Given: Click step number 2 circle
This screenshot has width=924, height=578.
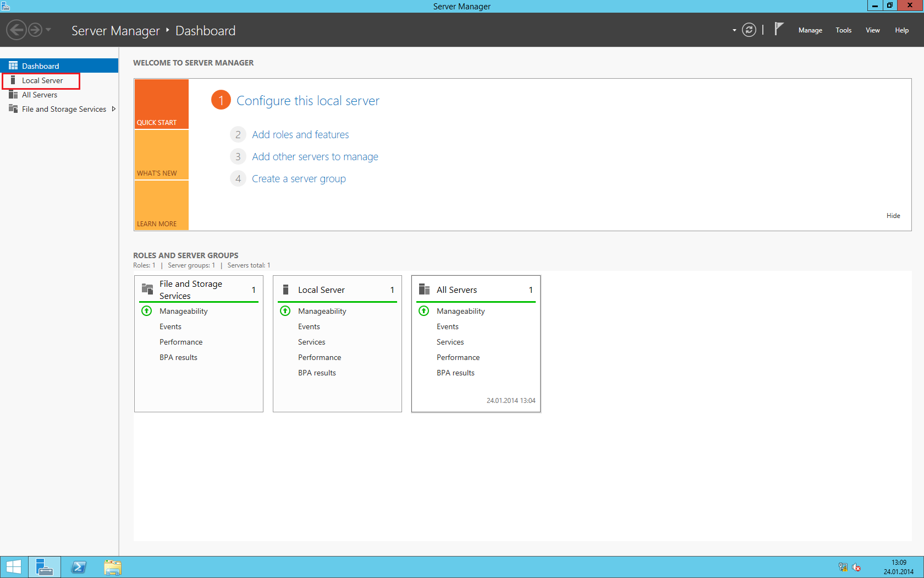Looking at the screenshot, I should click(238, 135).
